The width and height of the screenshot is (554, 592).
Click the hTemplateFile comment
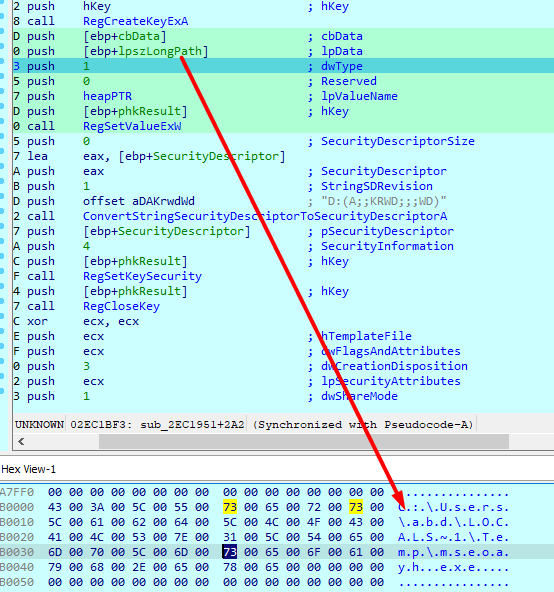pyautogui.click(x=366, y=336)
